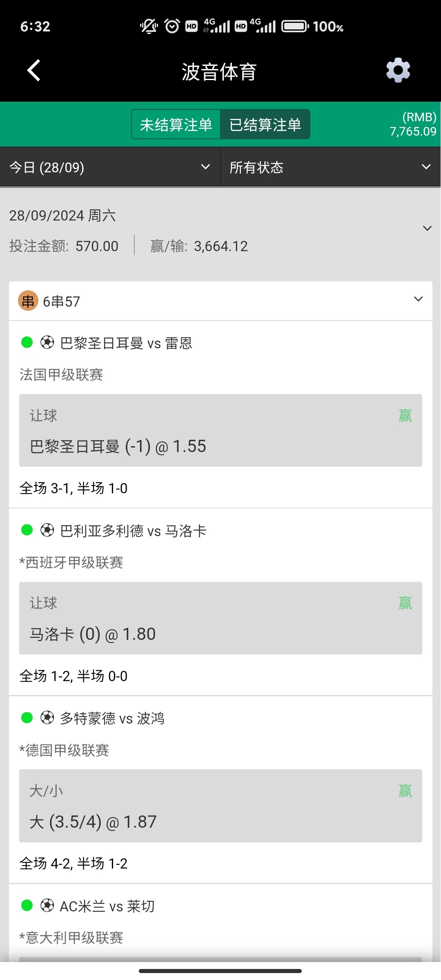
Task: Open settings gear icon
Action: tap(398, 71)
